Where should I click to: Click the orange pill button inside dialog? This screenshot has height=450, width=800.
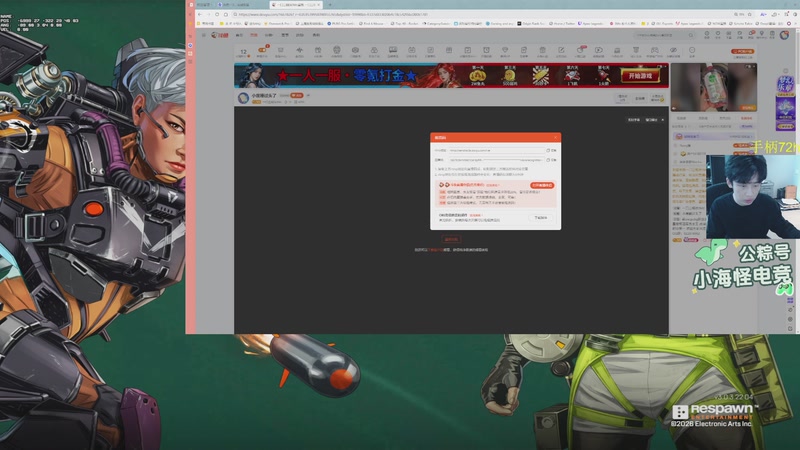(x=542, y=185)
